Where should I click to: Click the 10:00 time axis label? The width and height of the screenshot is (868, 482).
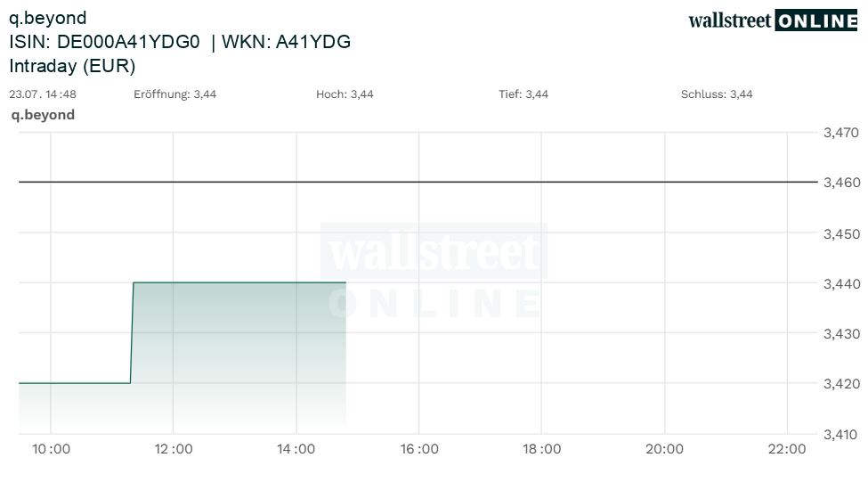click(x=51, y=449)
